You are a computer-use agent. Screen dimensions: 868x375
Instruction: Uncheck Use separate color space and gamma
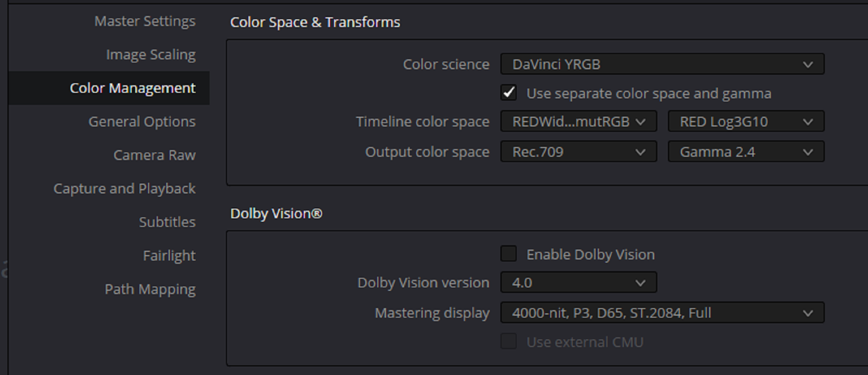click(509, 92)
